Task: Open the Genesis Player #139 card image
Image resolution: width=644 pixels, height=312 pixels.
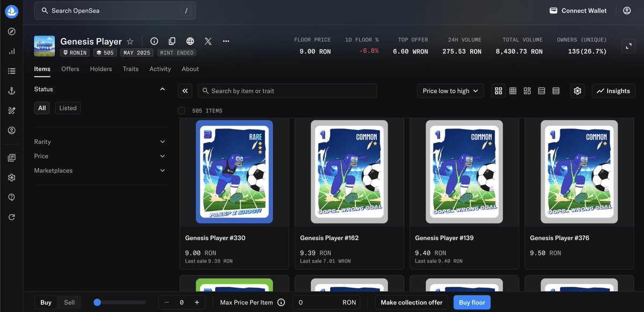Action: pos(464,172)
